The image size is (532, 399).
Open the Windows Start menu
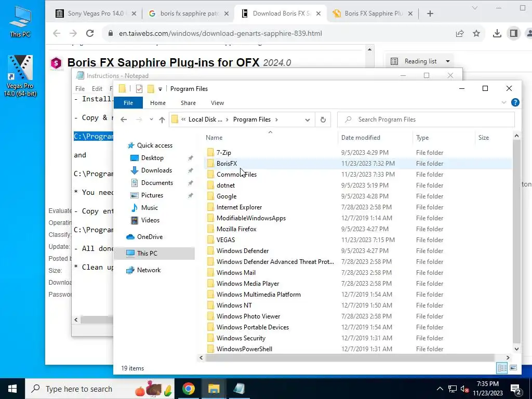click(12, 389)
